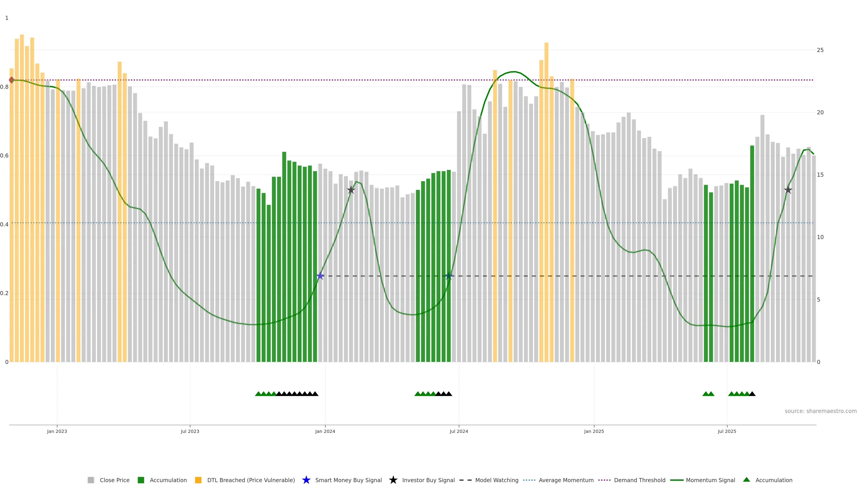Click the green Accumulation square color swatch
The height and width of the screenshot is (488, 868).
(x=141, y=480)
